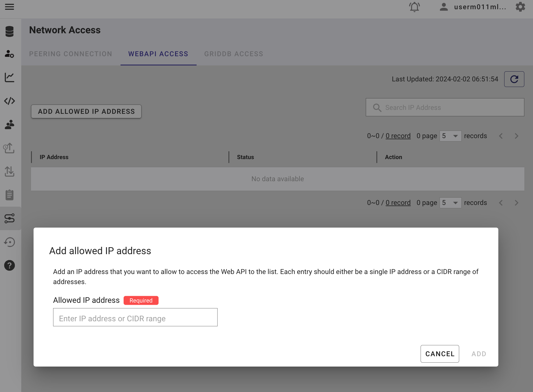Click the top '0 record' link

click(x=398, y=136)
